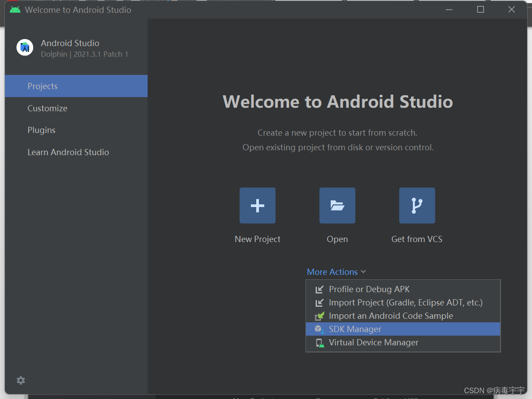This screenshot has height=399, width=532.
Task: Click the Welcome to Android Studio heading
Action: 338,102
